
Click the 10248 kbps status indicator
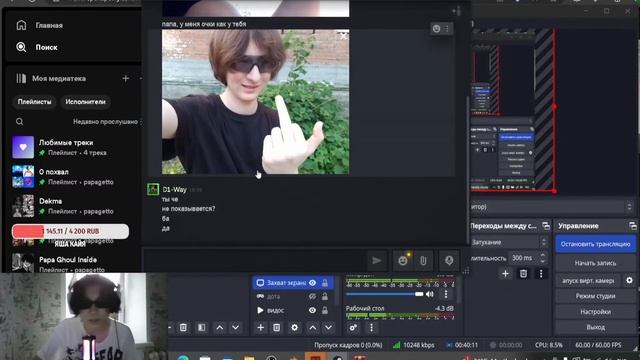point(414,345)
